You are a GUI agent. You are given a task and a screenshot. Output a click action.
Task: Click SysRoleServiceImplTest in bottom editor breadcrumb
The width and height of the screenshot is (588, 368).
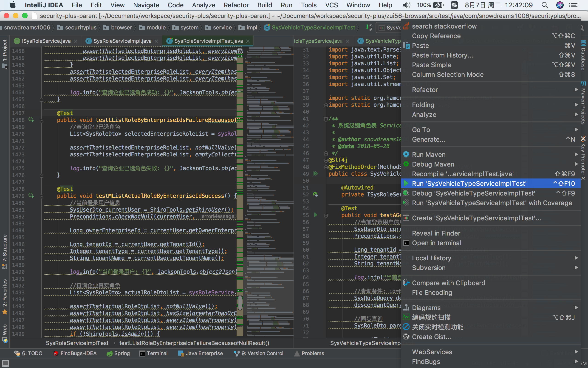77,343
